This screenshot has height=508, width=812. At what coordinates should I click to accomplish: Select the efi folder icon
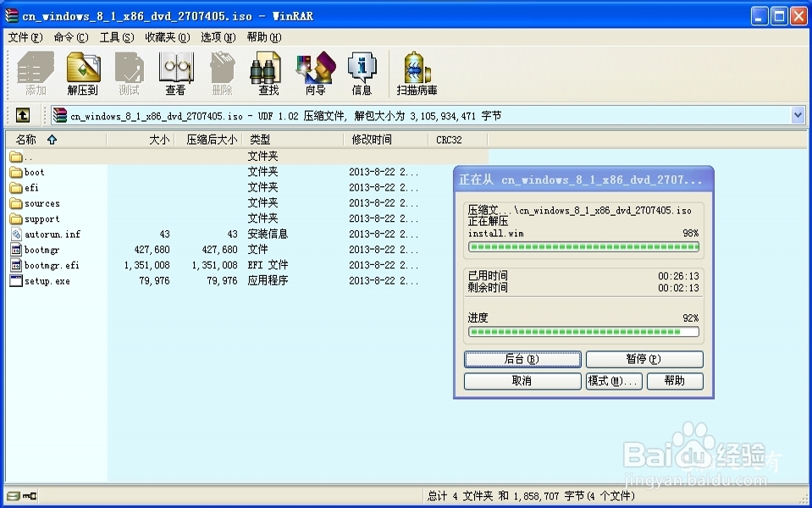pyautogui.click(x=16, y=187)
